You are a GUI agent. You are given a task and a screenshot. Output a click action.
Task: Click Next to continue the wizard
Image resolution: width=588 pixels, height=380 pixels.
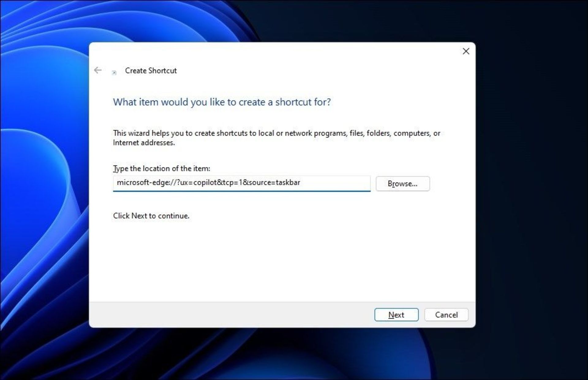click(x=396, y=315)
